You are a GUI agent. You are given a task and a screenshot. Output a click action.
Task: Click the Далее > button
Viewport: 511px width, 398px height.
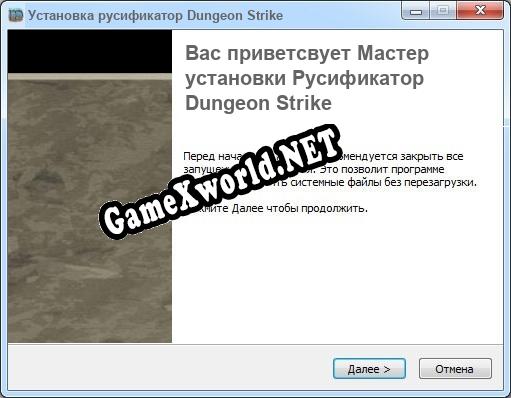point(369,369)
